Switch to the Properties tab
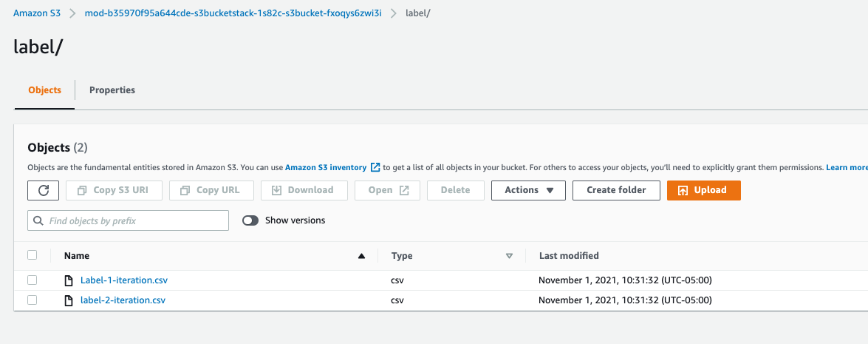Image resolution: width=868 pixels, height=344 pixels. pos(112,90)
